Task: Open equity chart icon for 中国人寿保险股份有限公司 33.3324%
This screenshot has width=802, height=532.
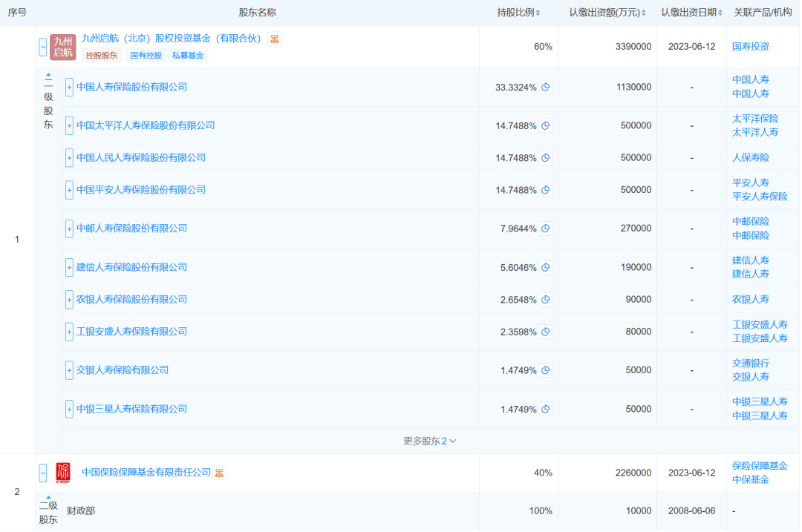Action: click(546, 88)
